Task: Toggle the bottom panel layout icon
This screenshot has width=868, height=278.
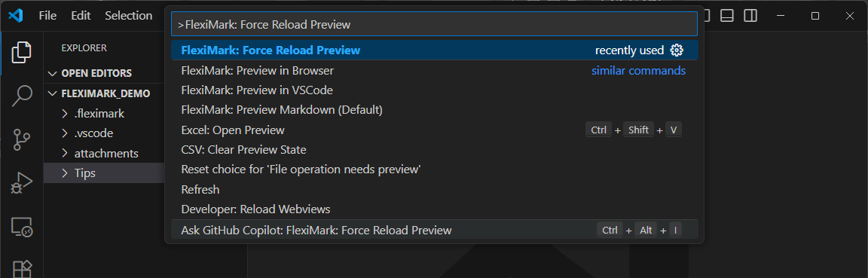Action: click(x=727, y=16)
